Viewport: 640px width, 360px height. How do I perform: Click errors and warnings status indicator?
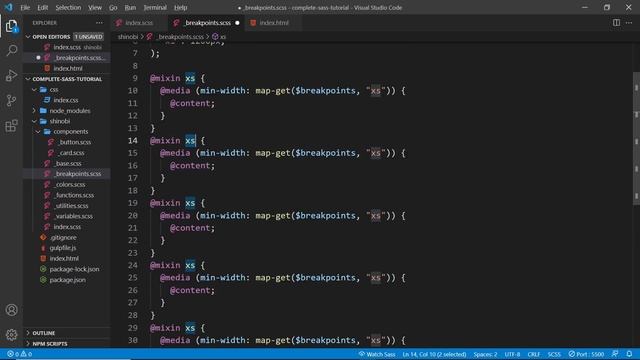click(x=19, y=354)
